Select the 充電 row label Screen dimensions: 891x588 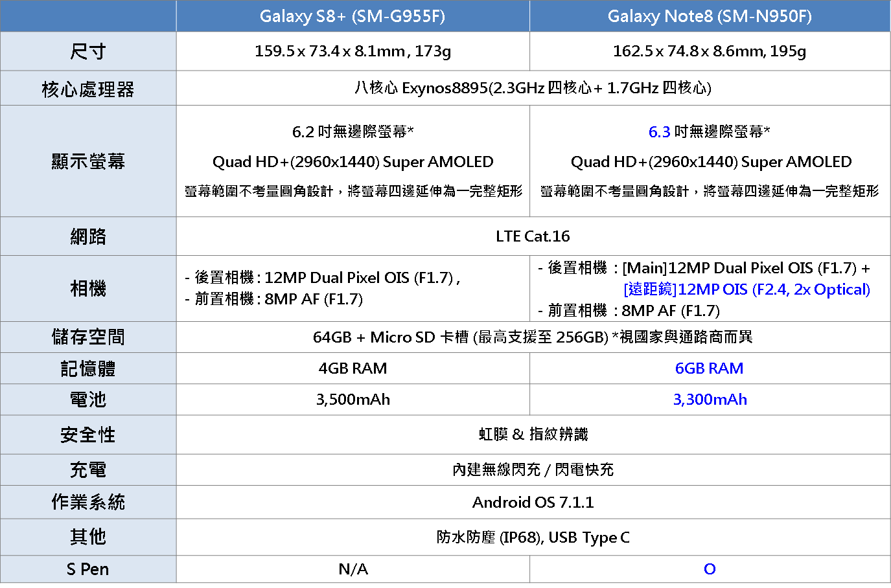coord(88,469)
